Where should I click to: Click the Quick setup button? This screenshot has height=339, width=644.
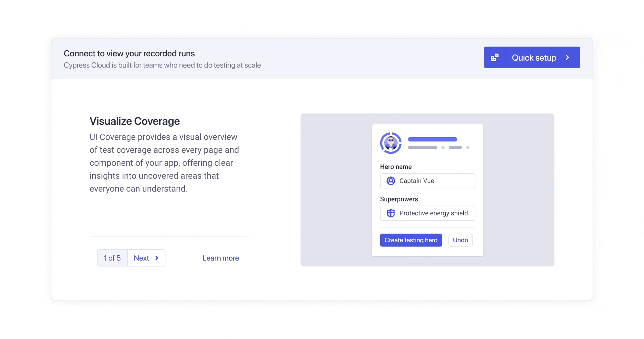pos(534,57)
